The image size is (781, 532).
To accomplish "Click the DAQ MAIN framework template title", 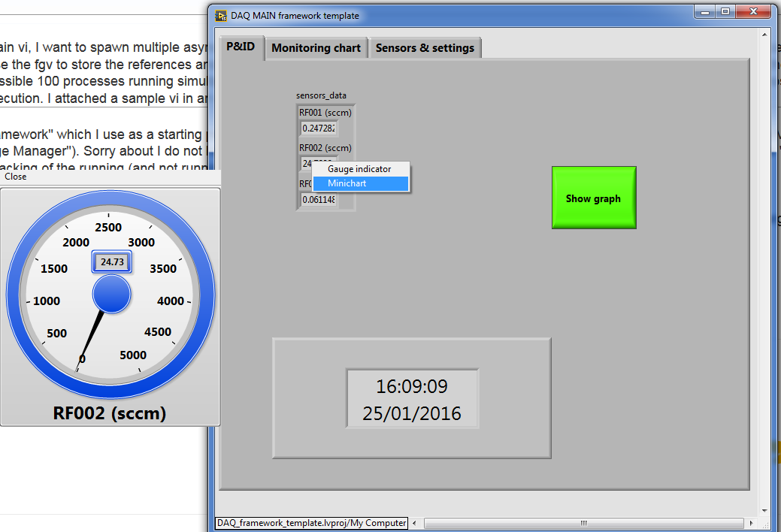I will (295, 16).
